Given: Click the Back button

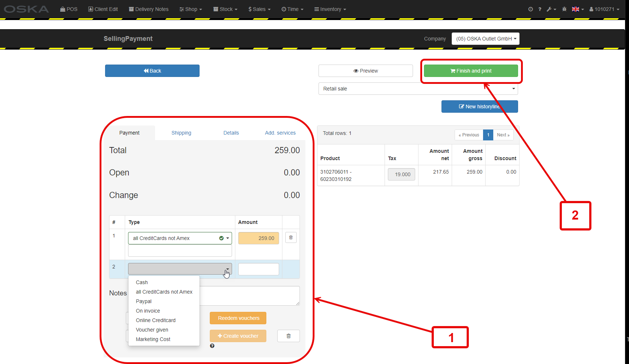Looking at the screenshot, I should pos(152,71).
